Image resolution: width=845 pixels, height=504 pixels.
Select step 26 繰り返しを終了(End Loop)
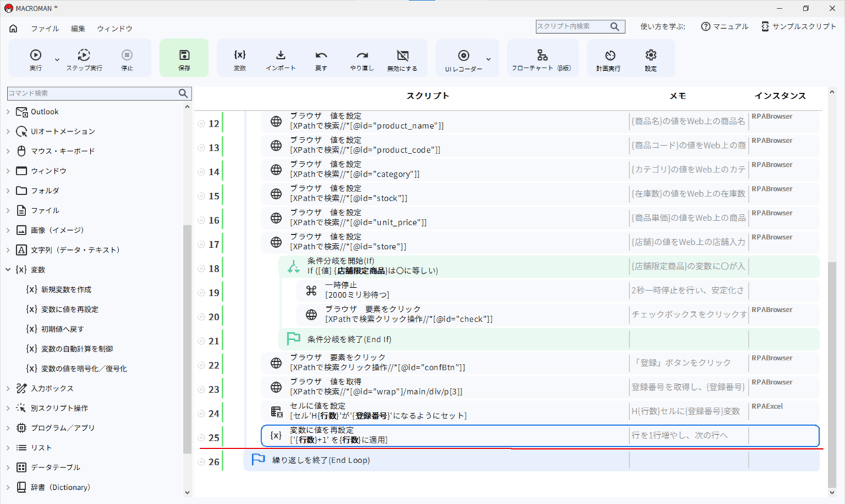532,460
